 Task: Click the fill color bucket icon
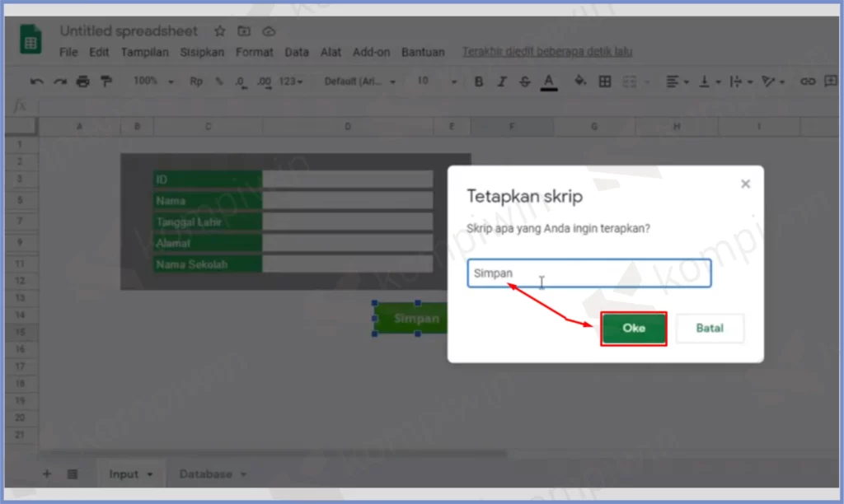point(580,82)
